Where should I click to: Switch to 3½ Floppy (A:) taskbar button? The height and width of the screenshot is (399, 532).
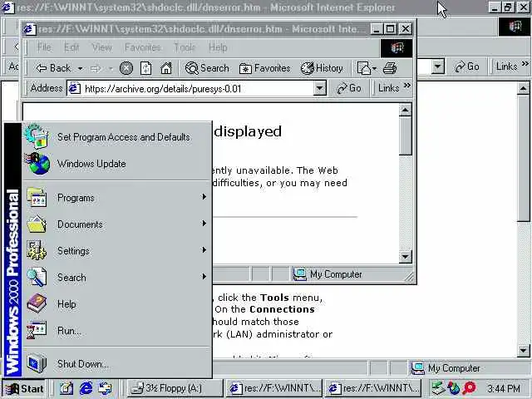tap(175, 388)
